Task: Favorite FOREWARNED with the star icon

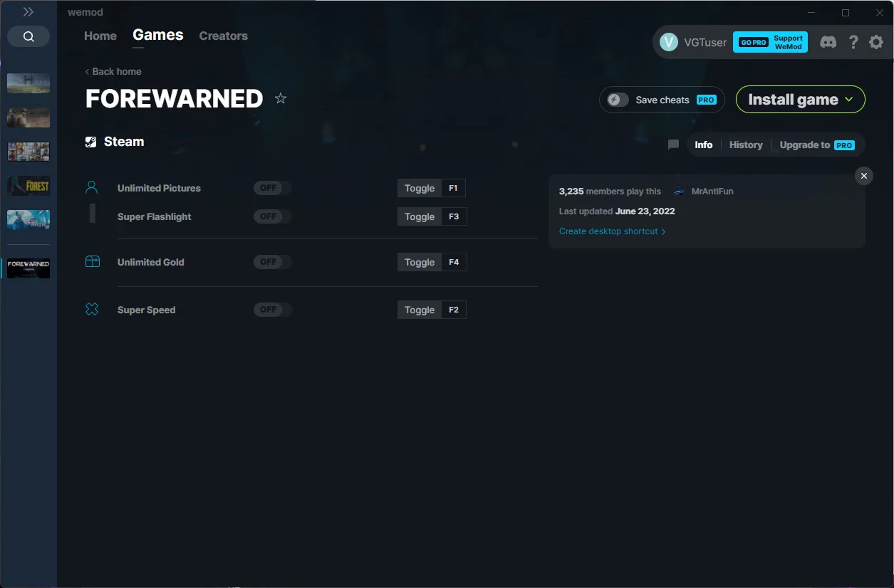Action: click(281, 98)
